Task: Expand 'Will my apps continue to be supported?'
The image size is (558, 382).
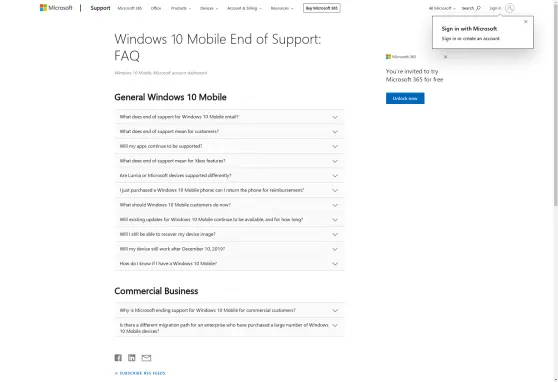Action: [229, 146]
